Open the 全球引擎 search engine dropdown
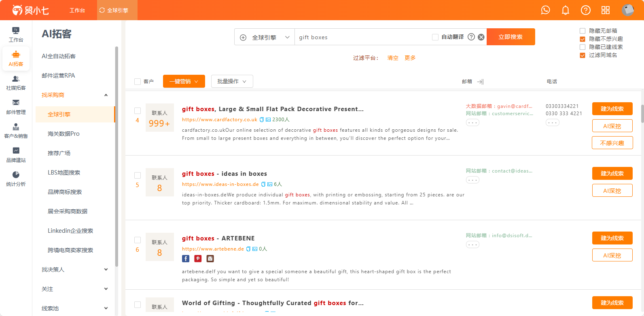 pyautogui.click(x=265, y=37)
